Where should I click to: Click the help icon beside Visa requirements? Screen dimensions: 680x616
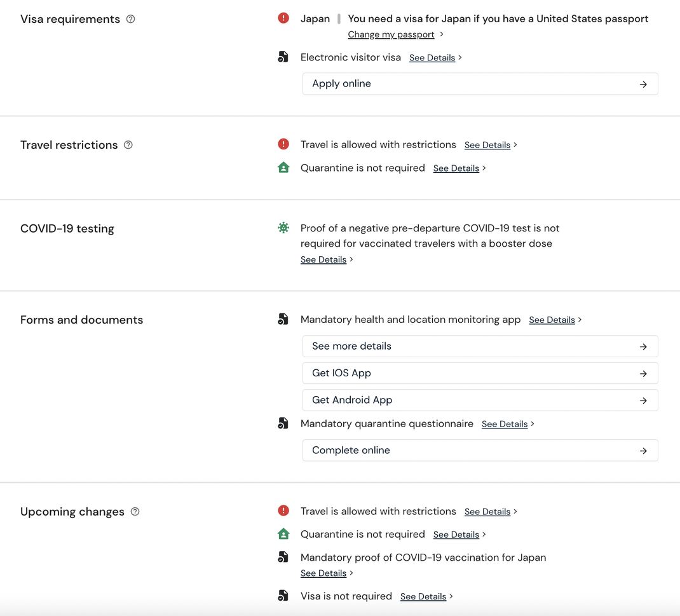click(x=131, y=19)
